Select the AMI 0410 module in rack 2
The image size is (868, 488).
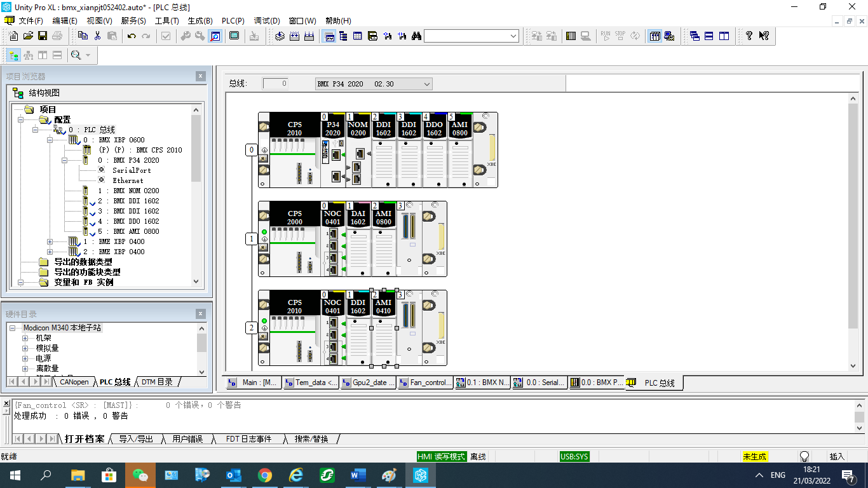pyautogui.click(x=384, y=328)
